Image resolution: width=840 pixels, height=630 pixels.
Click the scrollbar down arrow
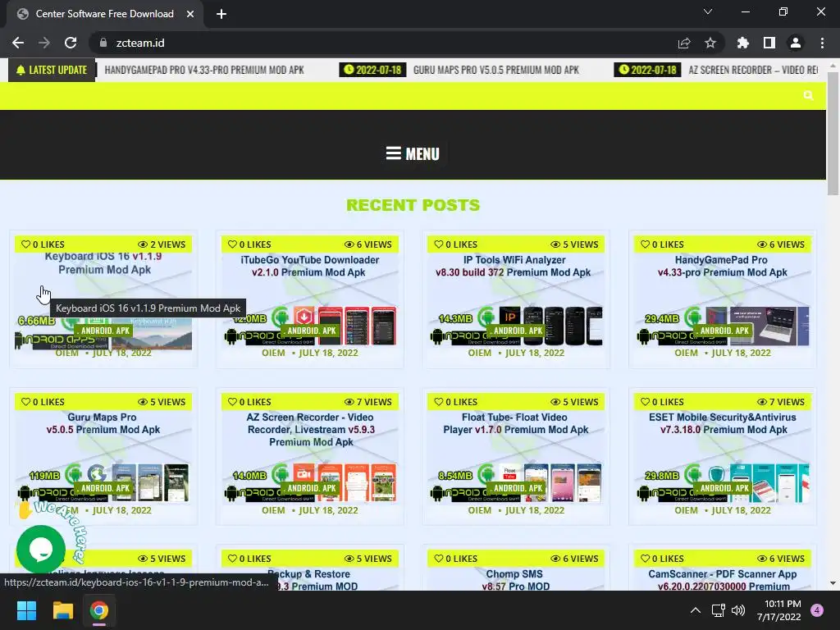pos(833,583)
